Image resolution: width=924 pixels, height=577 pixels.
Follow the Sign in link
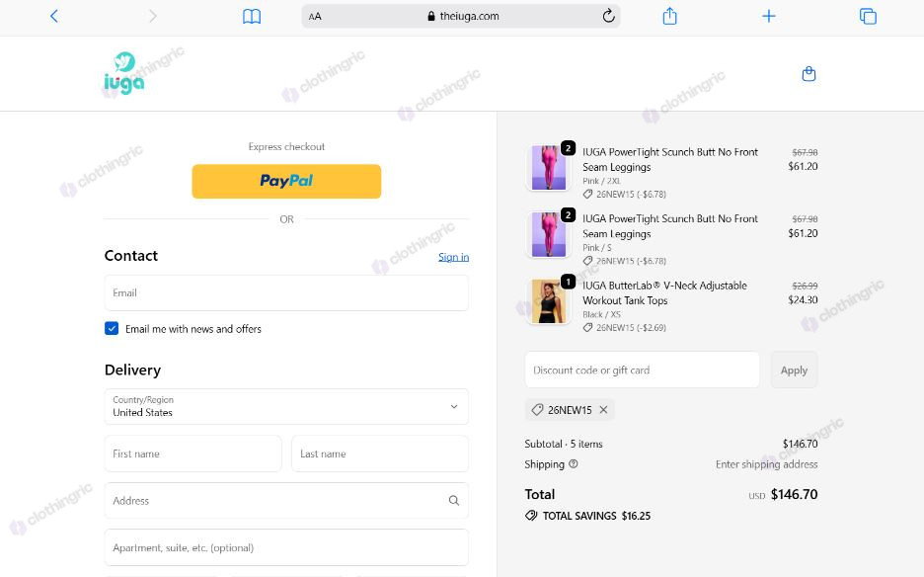point(454,257)
